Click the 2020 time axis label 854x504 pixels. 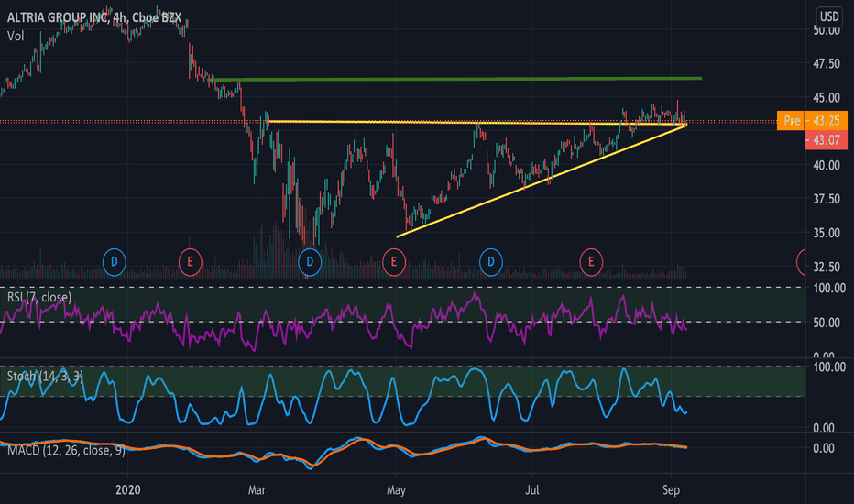[x=128, y=490]
